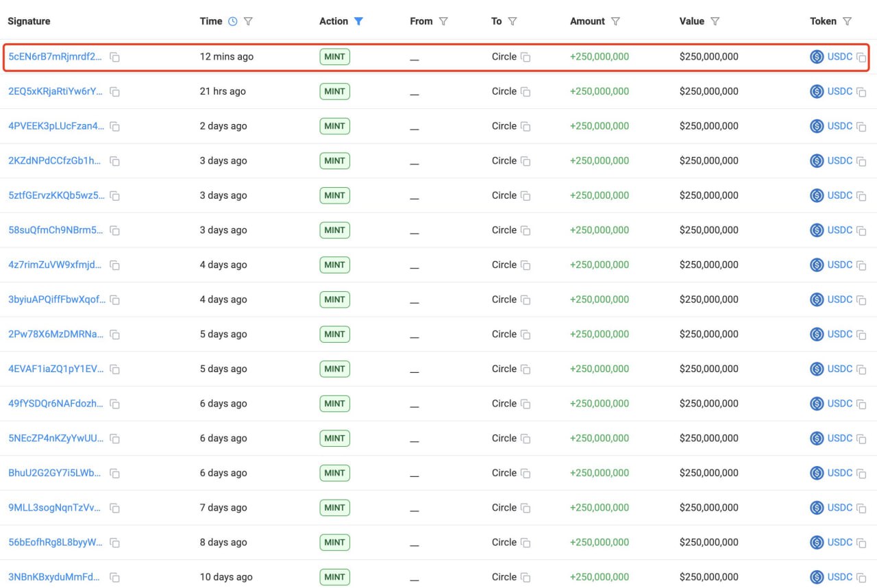Open the Time column filter
Image resolution: width=877 pixels, height=588 pixels.
pos(248,21)
